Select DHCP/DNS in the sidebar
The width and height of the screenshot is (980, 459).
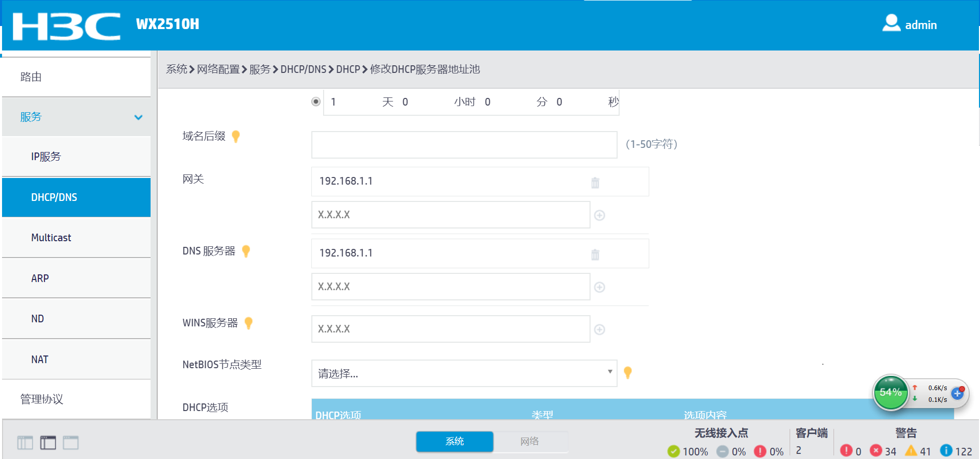coord(77,197)
